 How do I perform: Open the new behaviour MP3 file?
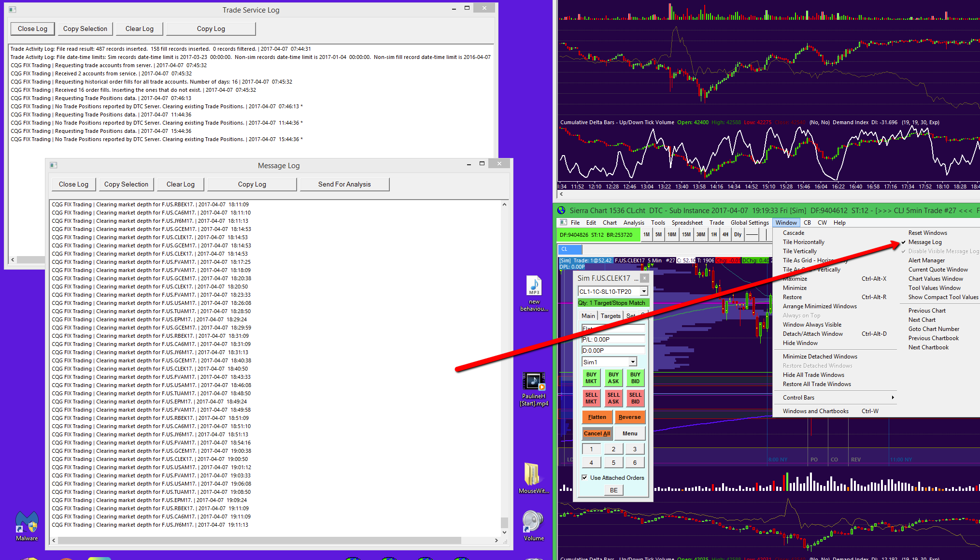[x=534, y=286]
